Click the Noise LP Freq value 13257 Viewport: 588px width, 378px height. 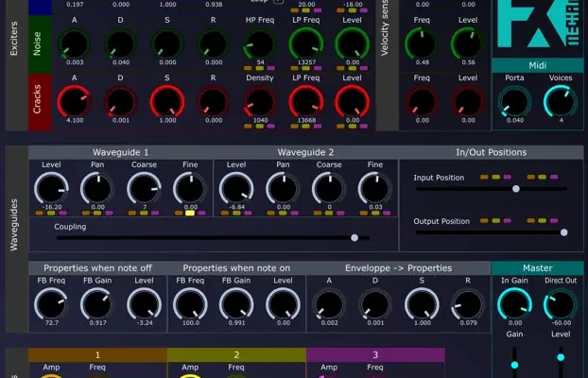pyautogui.click(x=306, y=62)
